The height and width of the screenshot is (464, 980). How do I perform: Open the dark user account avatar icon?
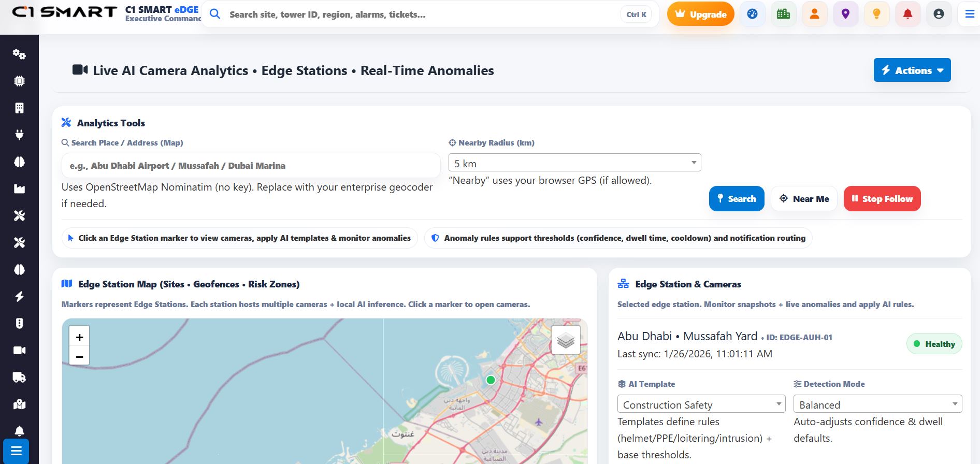[x=939, y=14]
